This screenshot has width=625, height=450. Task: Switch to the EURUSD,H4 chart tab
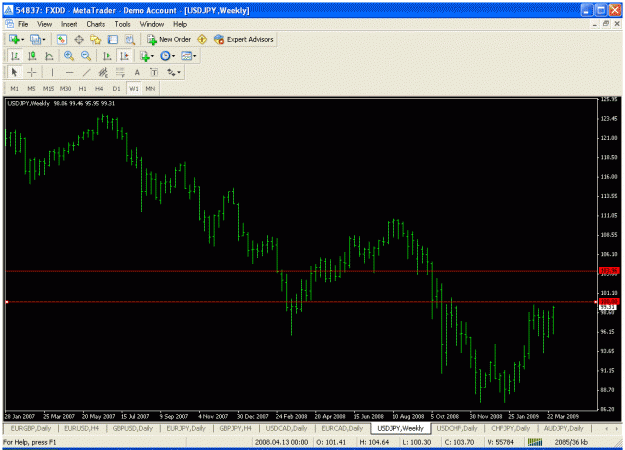pyautogui.click(x=81, y=428)
